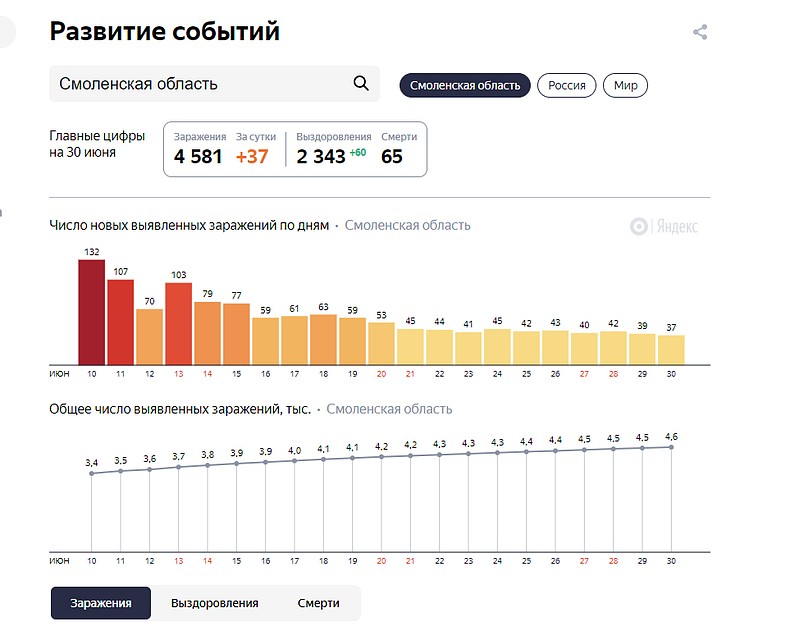The height and width of the screenshot is (640, 790).
Task: Click the June 14 bar labeled 79
Action: tap(208, 333)
